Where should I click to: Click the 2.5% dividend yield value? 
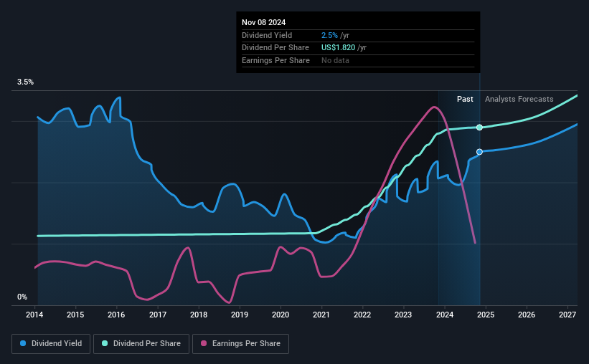click(329, 35)
